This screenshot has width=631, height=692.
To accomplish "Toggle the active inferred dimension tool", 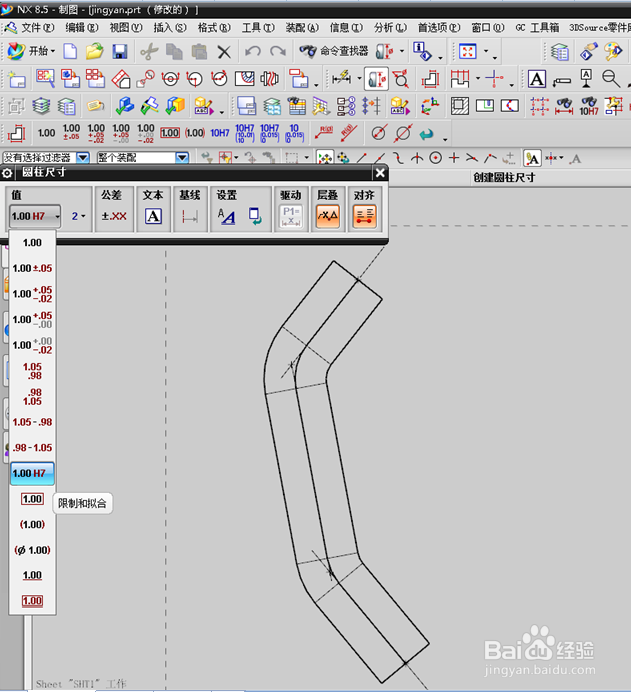I will pos(376,79).
